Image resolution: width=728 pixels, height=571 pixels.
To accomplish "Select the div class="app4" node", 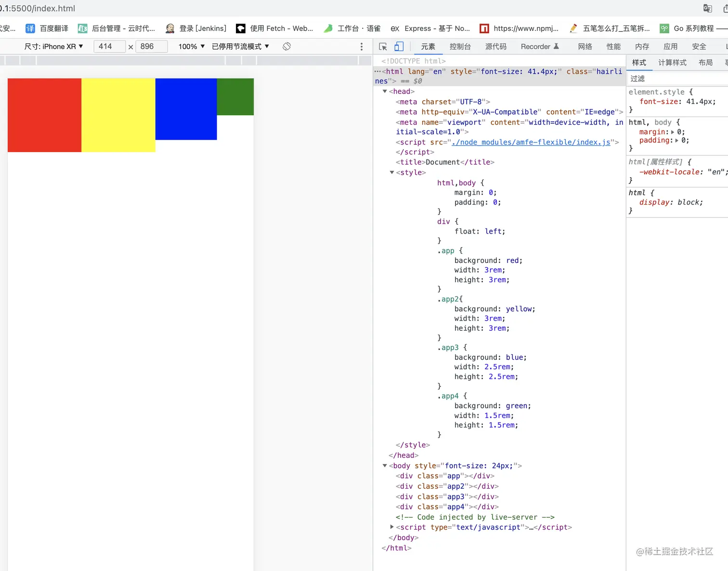I will 447,506.
